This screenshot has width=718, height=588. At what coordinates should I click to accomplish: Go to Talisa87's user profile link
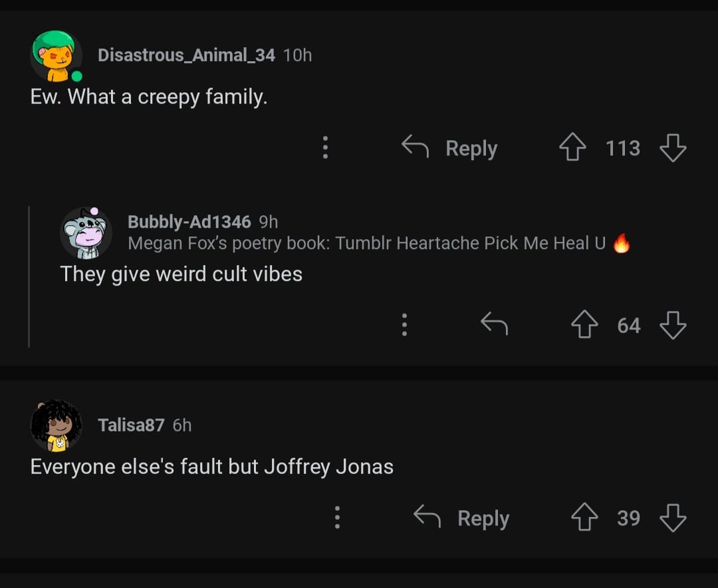point(131,425)
